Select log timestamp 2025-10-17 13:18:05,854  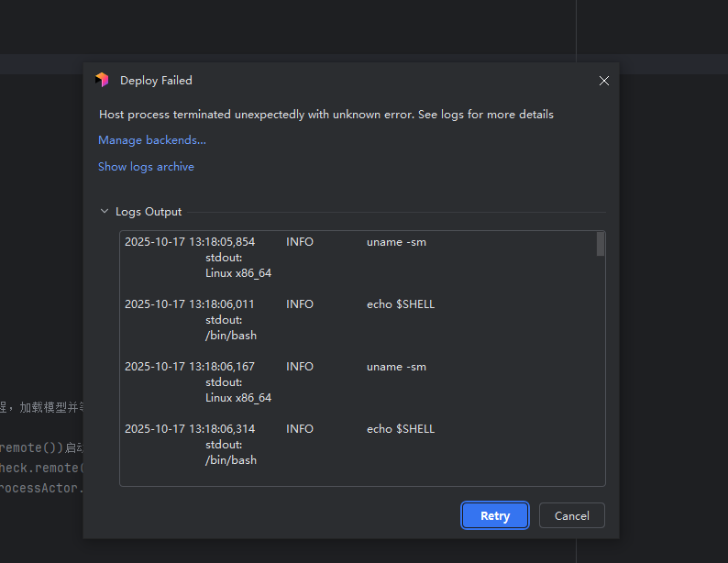pyautogui.click(x=190, y=242)
